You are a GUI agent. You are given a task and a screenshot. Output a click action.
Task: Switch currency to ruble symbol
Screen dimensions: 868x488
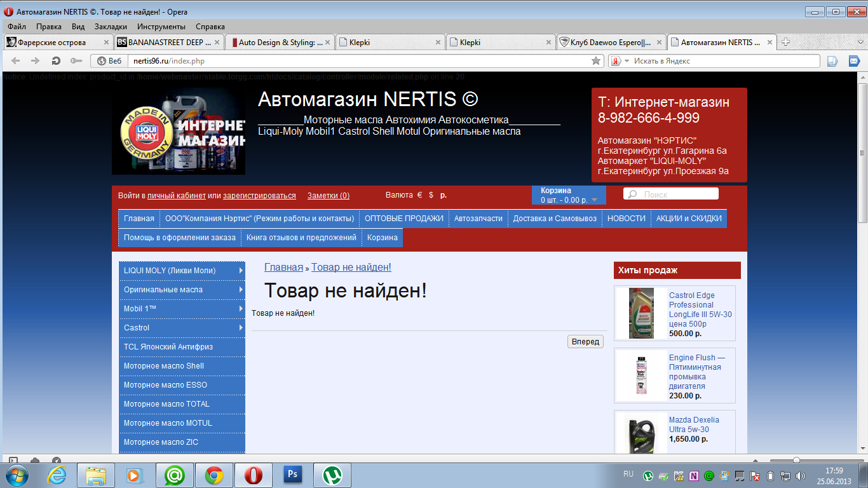444,195
